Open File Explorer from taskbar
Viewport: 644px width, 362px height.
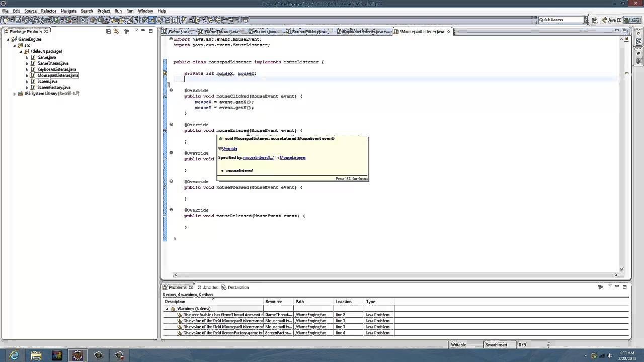(36, 355)
